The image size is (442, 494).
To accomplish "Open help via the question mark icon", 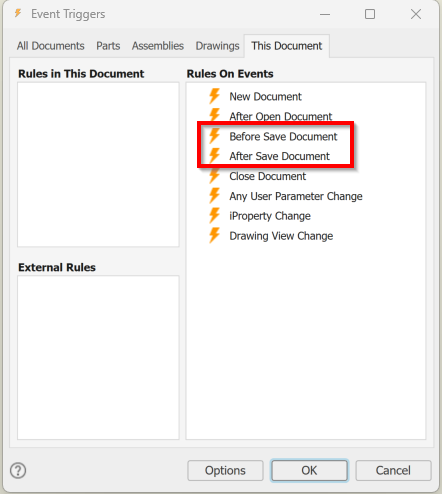I will pyautogui.click(x=18, y=470).
